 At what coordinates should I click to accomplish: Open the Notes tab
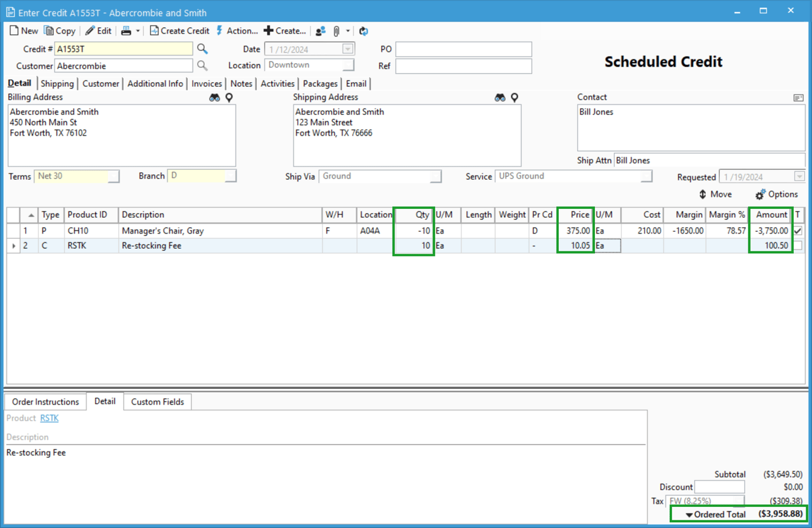pyautogui.click(x=241, y=84)
